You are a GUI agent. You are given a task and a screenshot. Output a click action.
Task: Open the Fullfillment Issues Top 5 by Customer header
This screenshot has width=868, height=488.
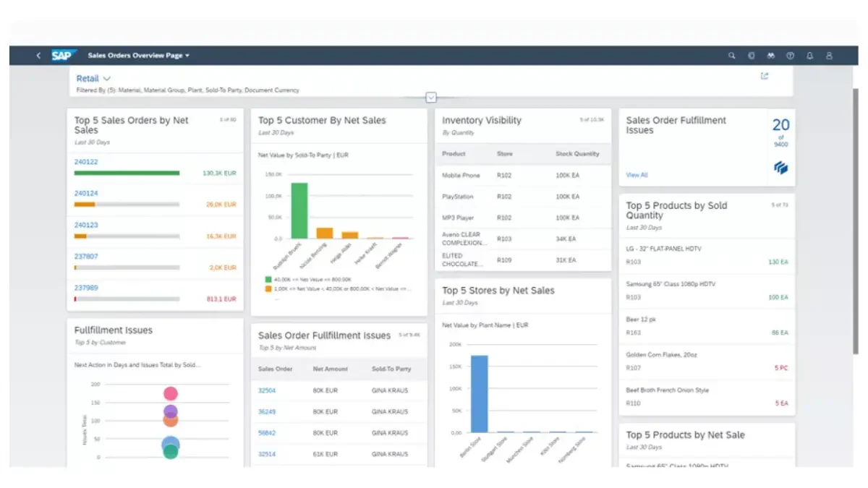tap(156, 335)
